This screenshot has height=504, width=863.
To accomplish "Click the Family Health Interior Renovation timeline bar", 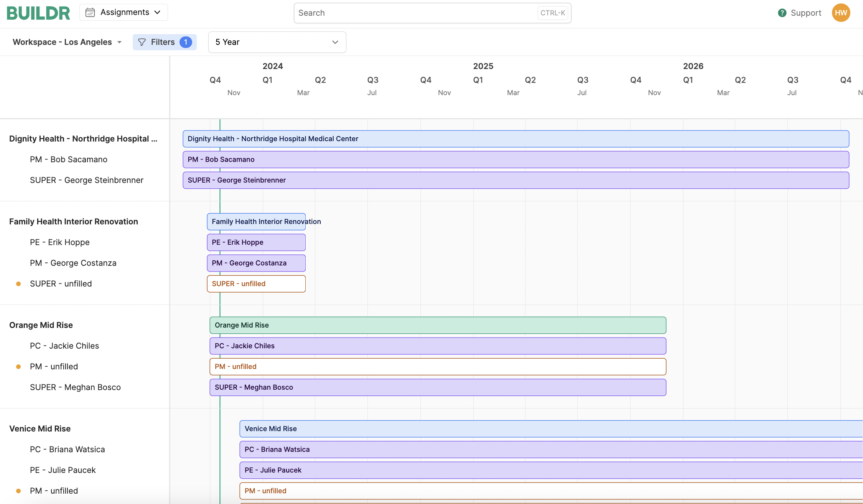I will [256, 222].
